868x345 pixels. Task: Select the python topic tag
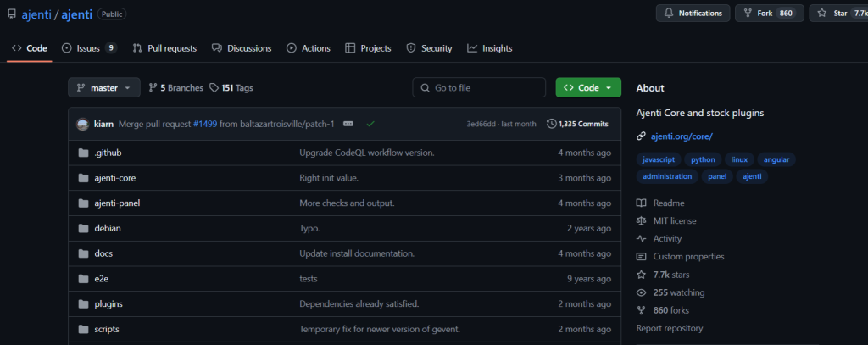703,159
